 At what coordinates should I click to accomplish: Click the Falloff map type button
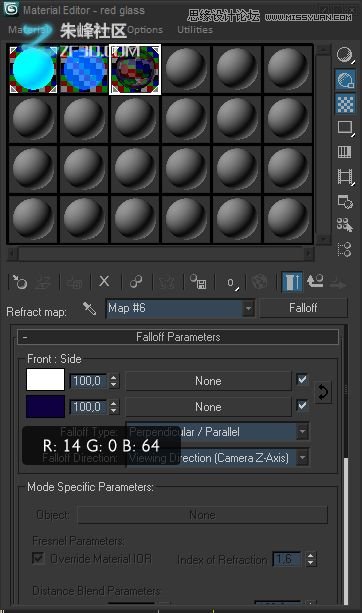coord(303,308)
